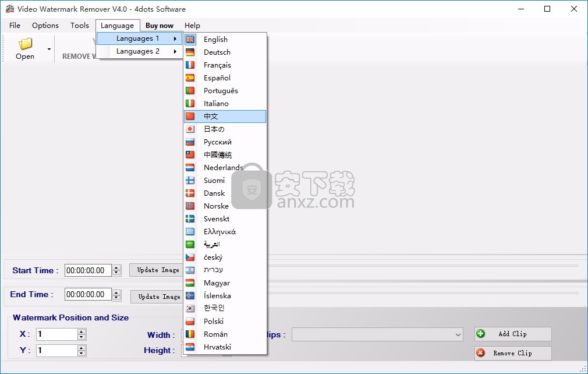
Task: Close the Language menu
Action: tap(118, 26)
